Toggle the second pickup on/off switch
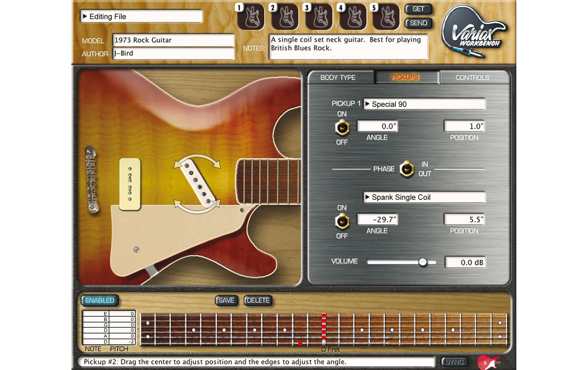The width and height of the screenshot is (588, 370). pos(342,222)
